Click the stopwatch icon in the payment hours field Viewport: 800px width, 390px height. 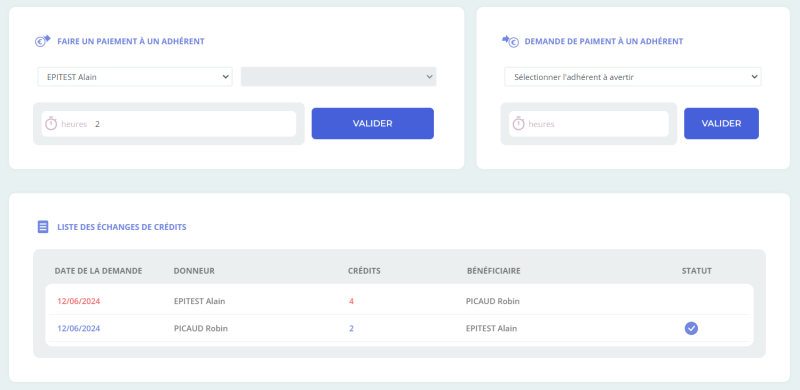[x=51, y=124]
